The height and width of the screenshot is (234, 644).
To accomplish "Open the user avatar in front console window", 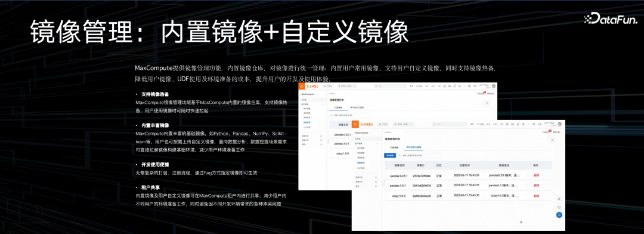I will coord(559,124).
